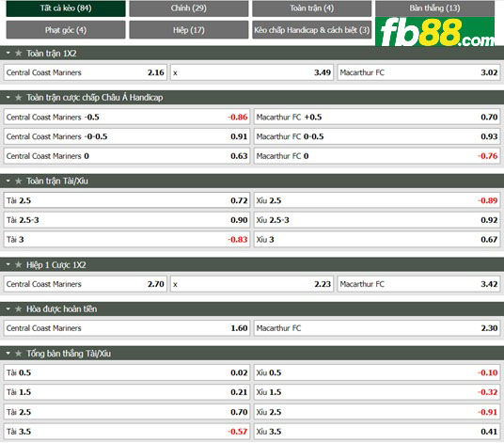Collapse the Hiệp 1 Cược 1X2 section arrow

[x=8, y=264]
